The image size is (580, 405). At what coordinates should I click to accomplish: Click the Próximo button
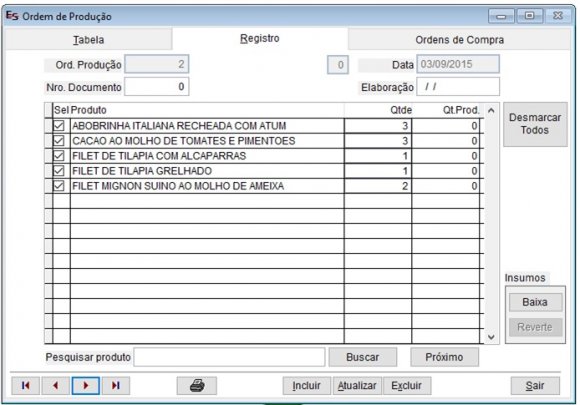click(x=444, y=357)
